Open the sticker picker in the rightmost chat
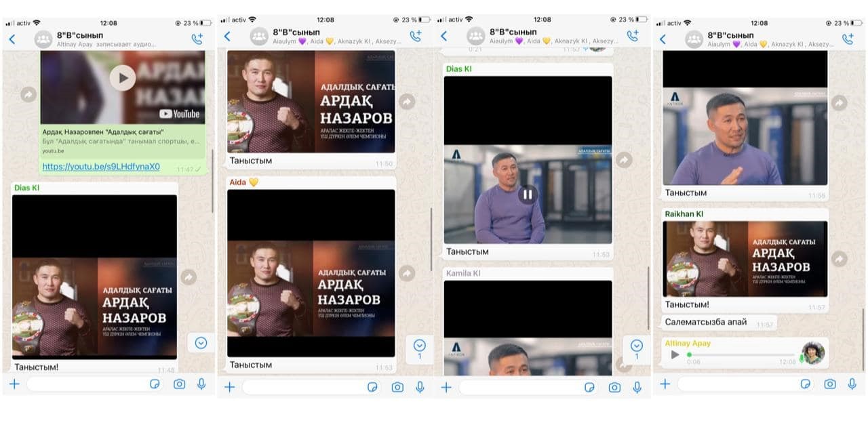868x429 pixels. pyautogui.click(x=805, y=384)
